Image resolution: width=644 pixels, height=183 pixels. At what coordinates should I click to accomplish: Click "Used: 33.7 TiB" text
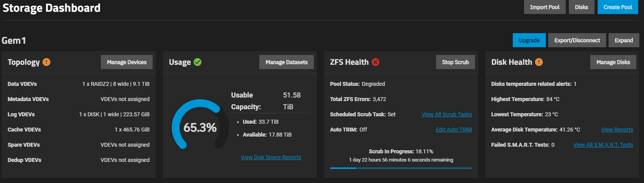pos(260,122)
